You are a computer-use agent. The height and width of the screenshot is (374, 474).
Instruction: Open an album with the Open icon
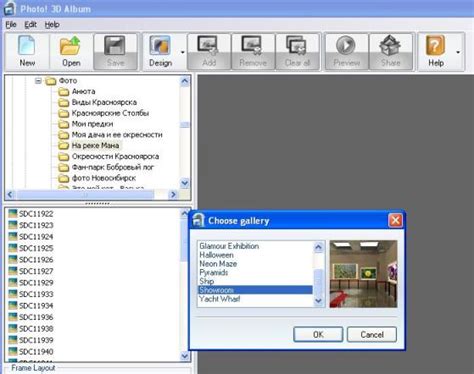(x=71, y=46)
